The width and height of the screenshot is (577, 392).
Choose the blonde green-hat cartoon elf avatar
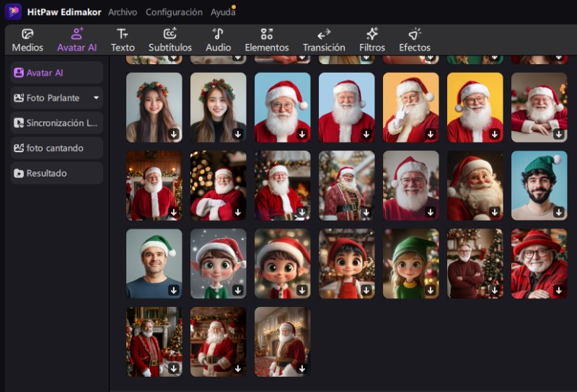pyautogui.click(x=410, y=264)
